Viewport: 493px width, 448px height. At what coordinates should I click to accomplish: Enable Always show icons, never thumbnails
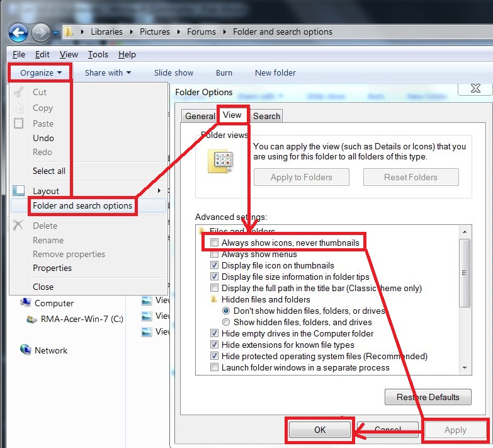pos(215,243)
